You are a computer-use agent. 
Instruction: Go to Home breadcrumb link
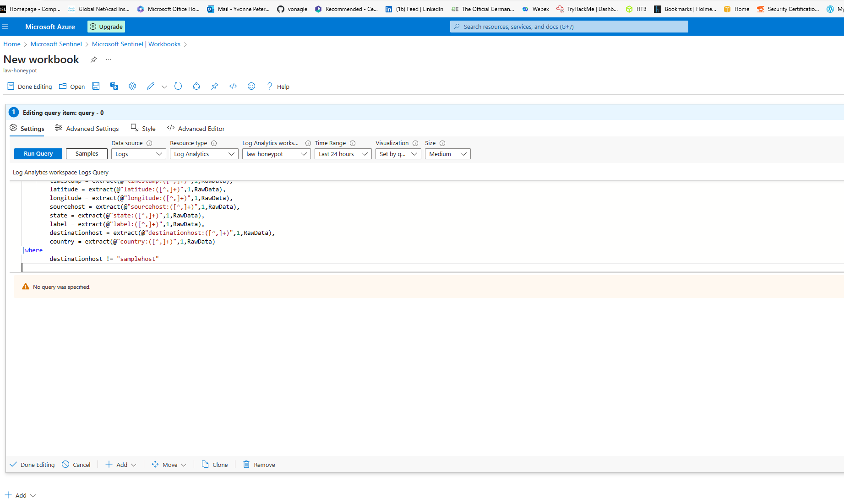click(12, 44)
